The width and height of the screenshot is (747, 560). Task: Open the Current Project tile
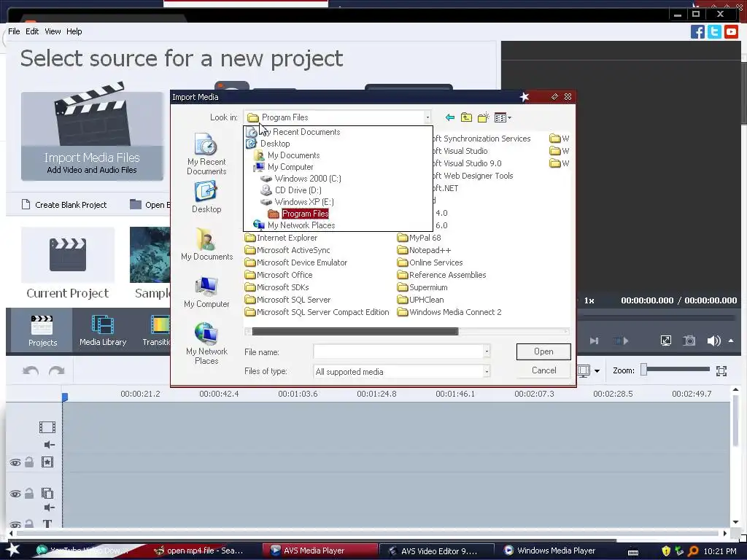(68, 263)
